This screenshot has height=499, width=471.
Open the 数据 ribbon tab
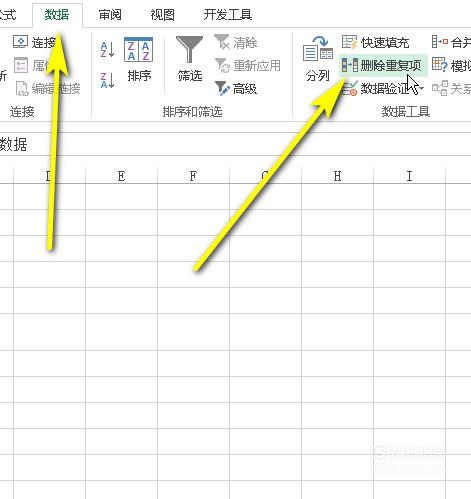[x=57, y=15]
